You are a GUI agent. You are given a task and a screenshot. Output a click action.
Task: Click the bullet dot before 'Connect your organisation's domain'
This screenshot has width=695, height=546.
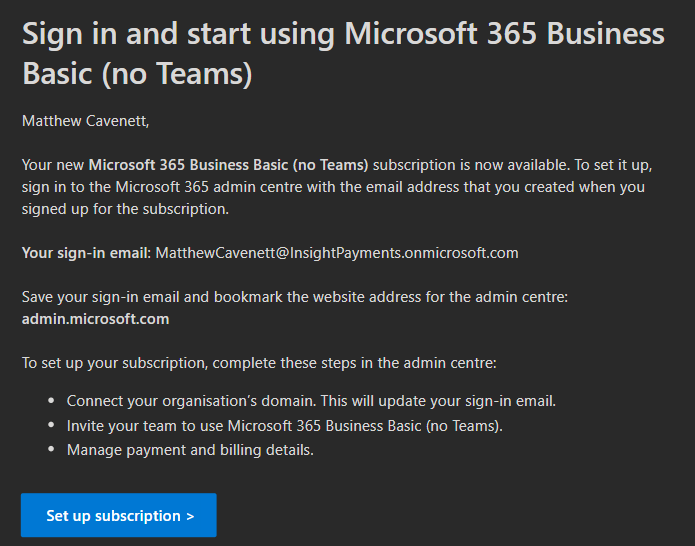(x=52, y=402)
